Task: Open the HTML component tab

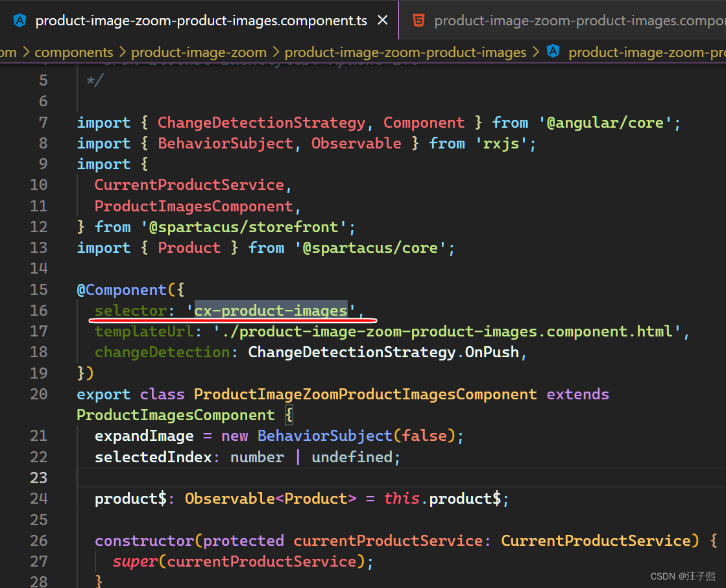Action: 563,20
